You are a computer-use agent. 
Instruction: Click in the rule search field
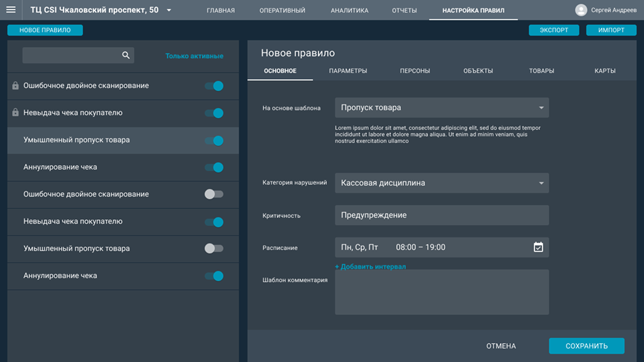click(x=71, y=55)
